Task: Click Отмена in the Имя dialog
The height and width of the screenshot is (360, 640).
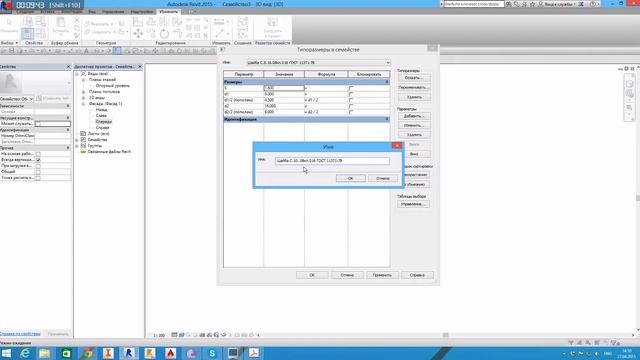Action: click(382, 178)
